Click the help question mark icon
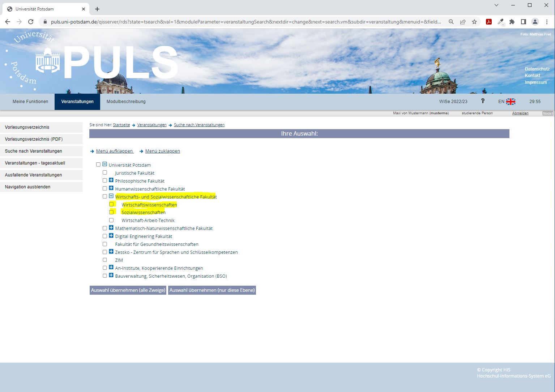 coord(483,101)
